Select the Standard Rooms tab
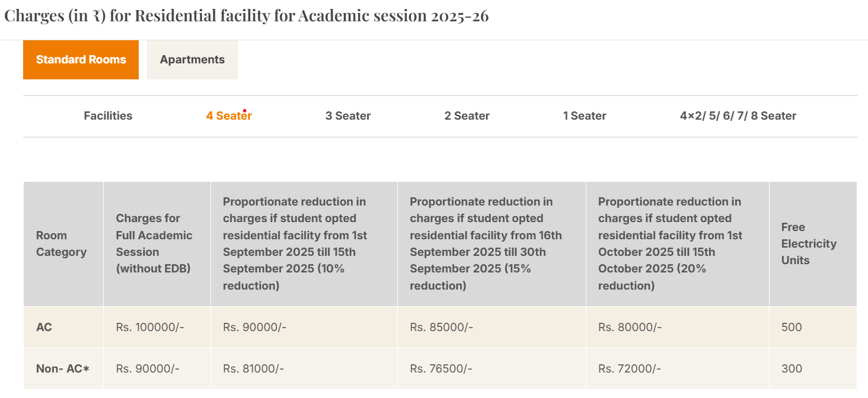Image resolution: width=868 pixels, height=398 pixels. point(81,59)
